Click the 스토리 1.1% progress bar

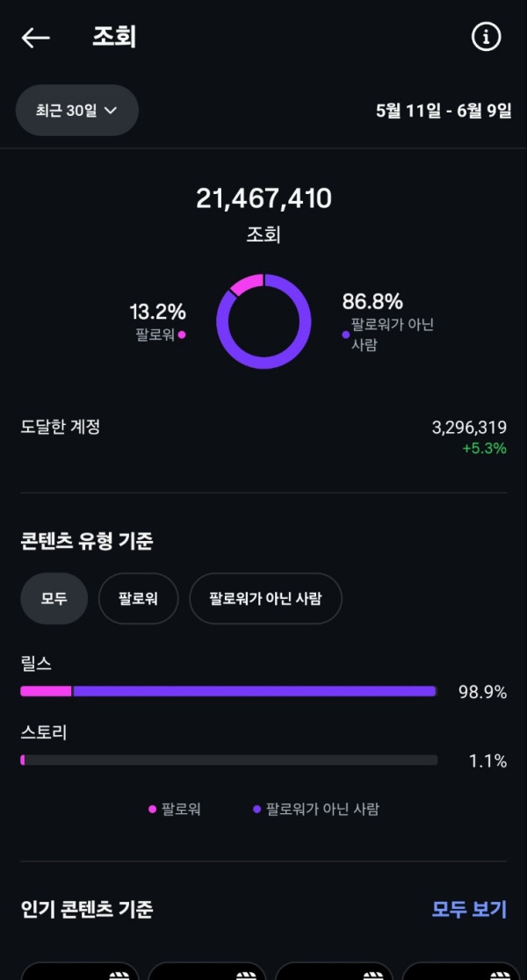pos(228,760)
